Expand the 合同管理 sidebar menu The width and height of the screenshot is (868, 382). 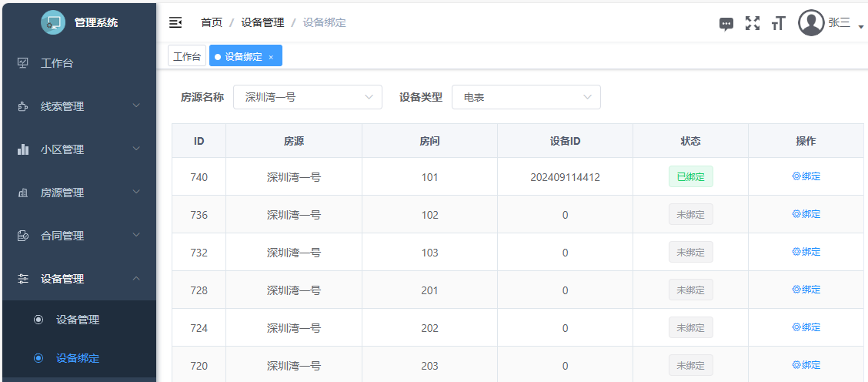coord(78,236)
